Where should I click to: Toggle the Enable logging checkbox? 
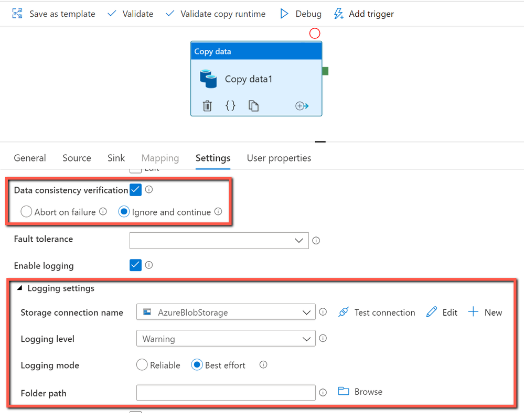(x=135, y=265)
